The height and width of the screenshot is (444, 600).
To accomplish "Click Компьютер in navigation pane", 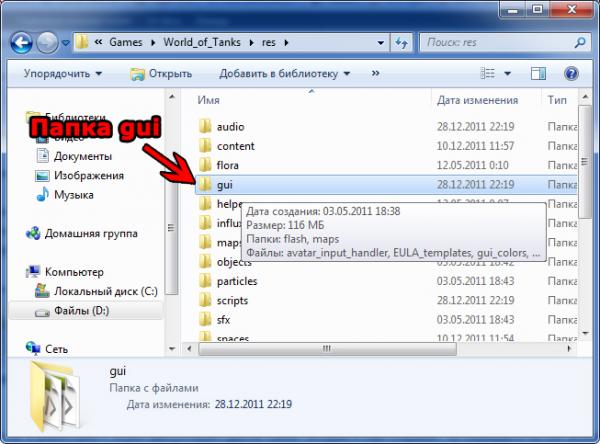I will tap(74, 272).
